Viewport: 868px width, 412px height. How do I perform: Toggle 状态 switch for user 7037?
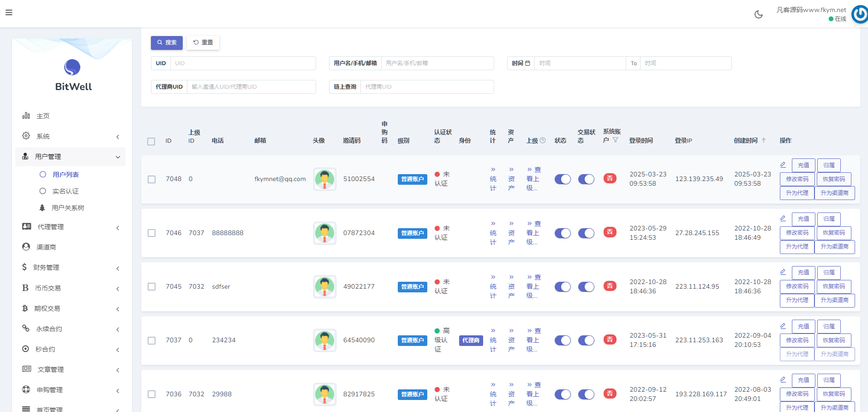click(563, 340)
